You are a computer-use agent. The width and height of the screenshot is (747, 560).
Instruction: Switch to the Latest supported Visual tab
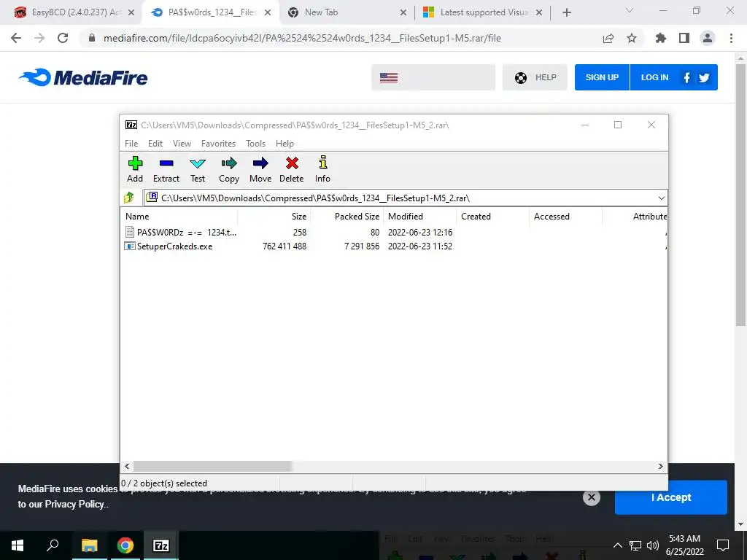pos(483,12)
